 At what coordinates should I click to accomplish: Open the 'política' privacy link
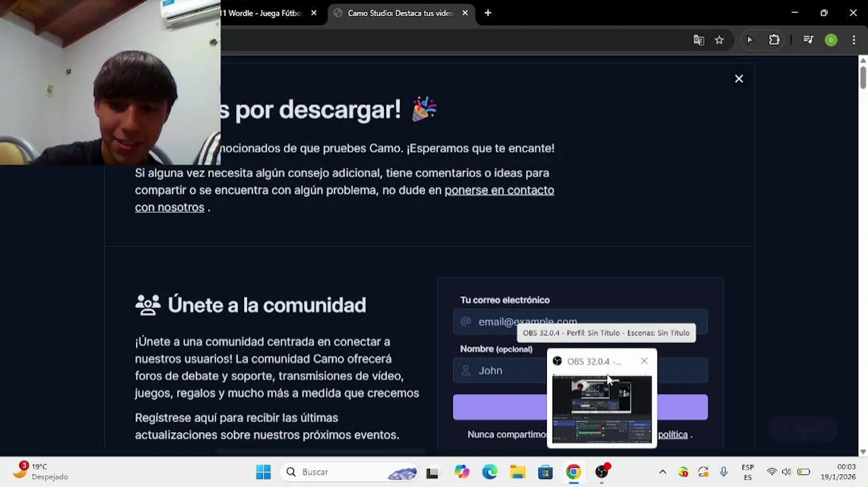point(673,434)
